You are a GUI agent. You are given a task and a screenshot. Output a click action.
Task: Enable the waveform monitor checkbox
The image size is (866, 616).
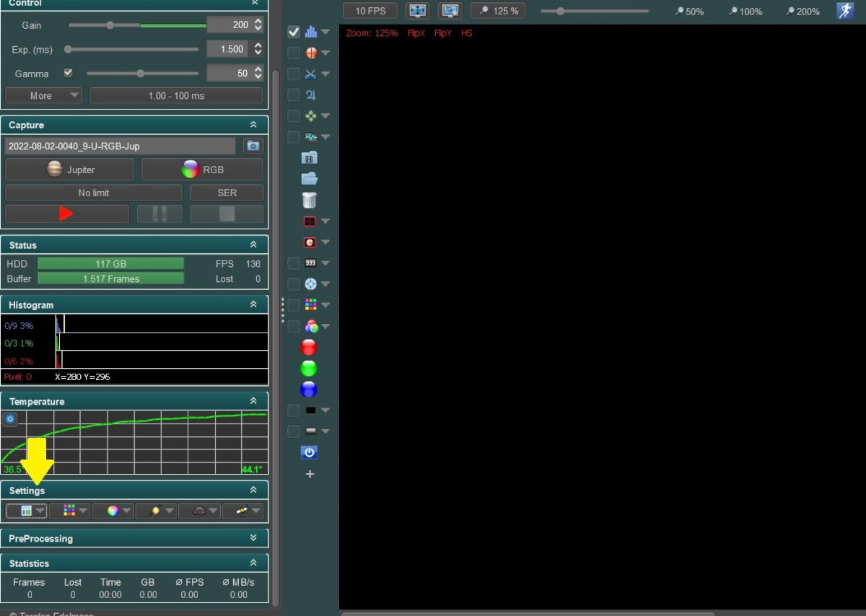click(x=294, y=137)
